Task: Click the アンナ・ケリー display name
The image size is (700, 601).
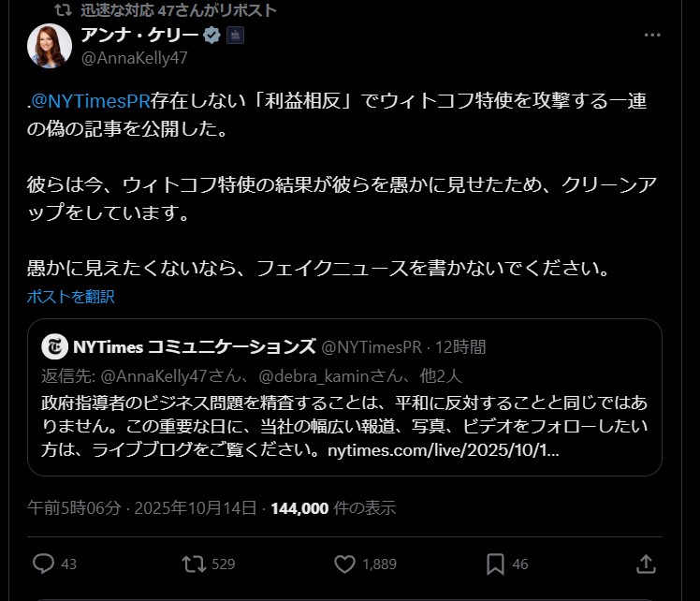Action: pos(140,35)
